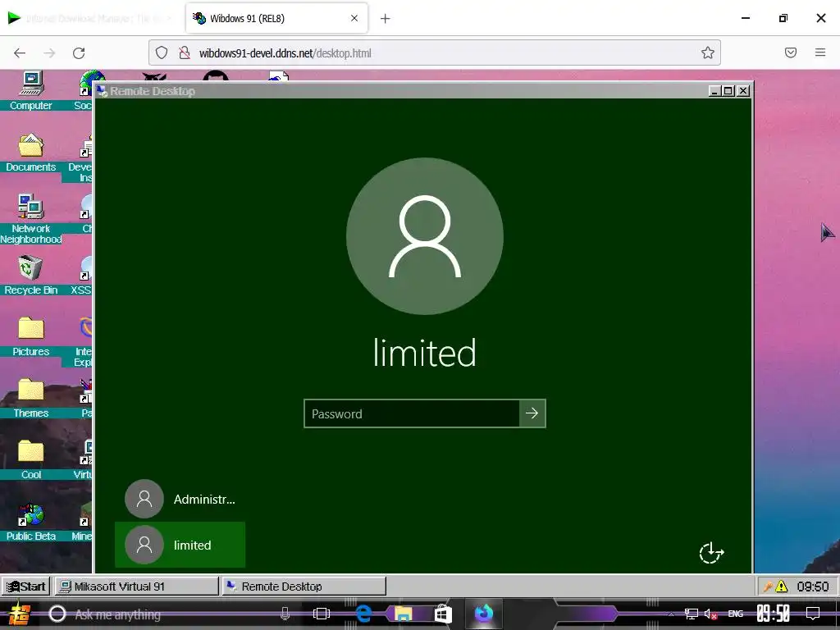The width and height of the screenshot is (840, 630).
Task: Close the Widbows 91 (REL8) tab
Action: (x=354, y=18)
